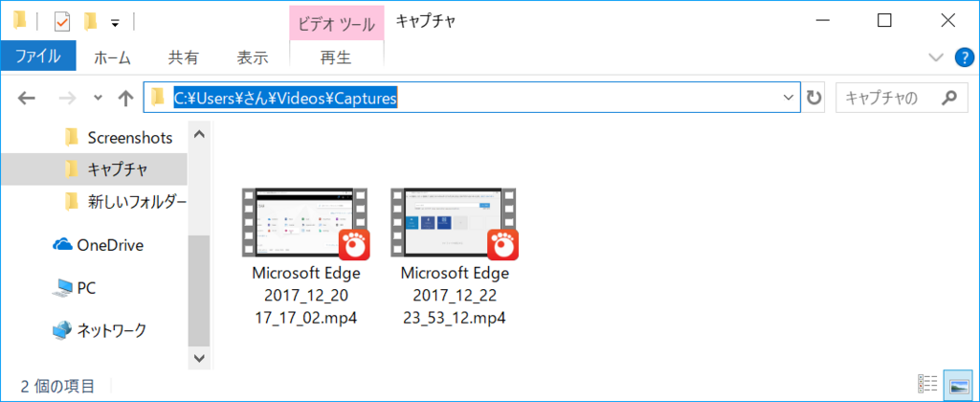Open the recent locations dropdown arrow
The image size is (980, 402).
click(98, 99)
